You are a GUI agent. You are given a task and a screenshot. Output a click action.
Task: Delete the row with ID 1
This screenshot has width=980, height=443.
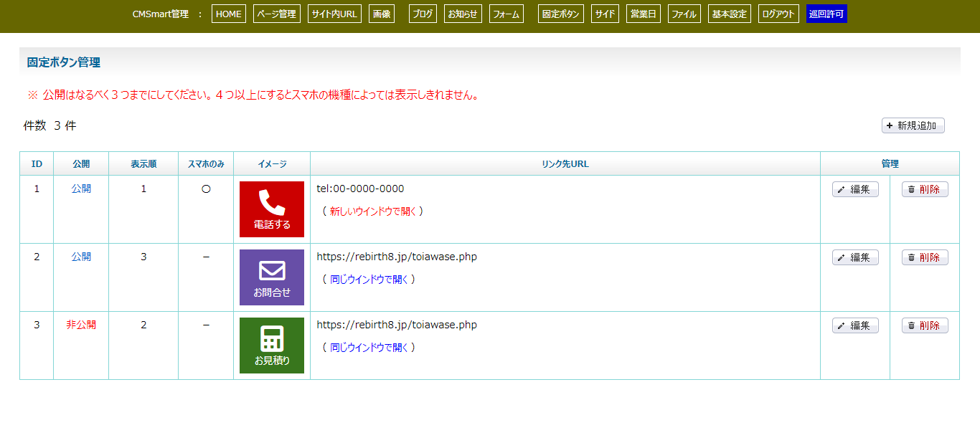925,189
